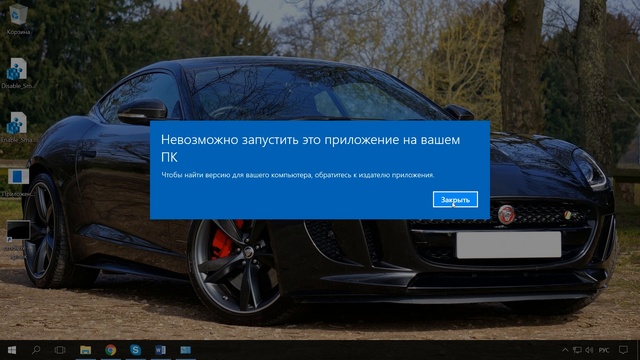Select the Disable_Sm... registry file on the desktop
Viewport: 640px width, 360px height.
click(18, 73)
